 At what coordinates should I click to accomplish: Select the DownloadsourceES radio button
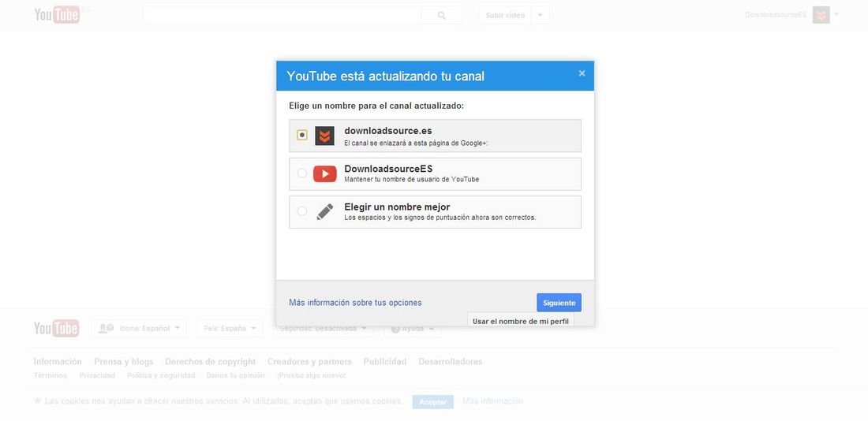tap(301, 173)
